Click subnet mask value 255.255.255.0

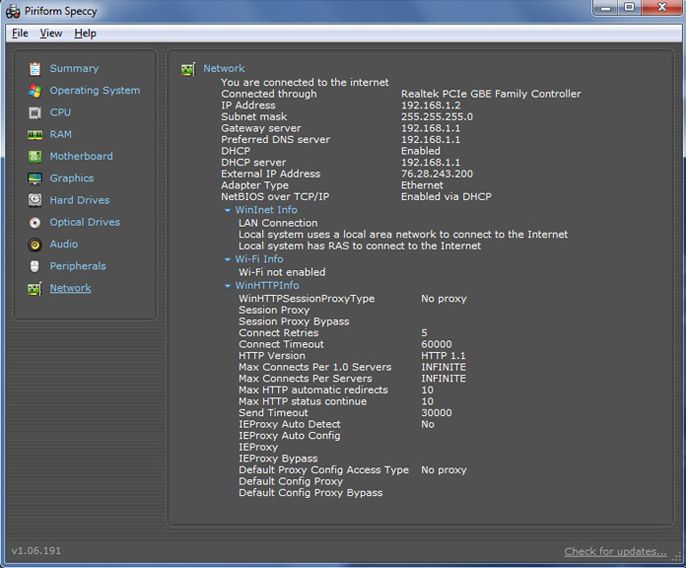coord(437,116)
